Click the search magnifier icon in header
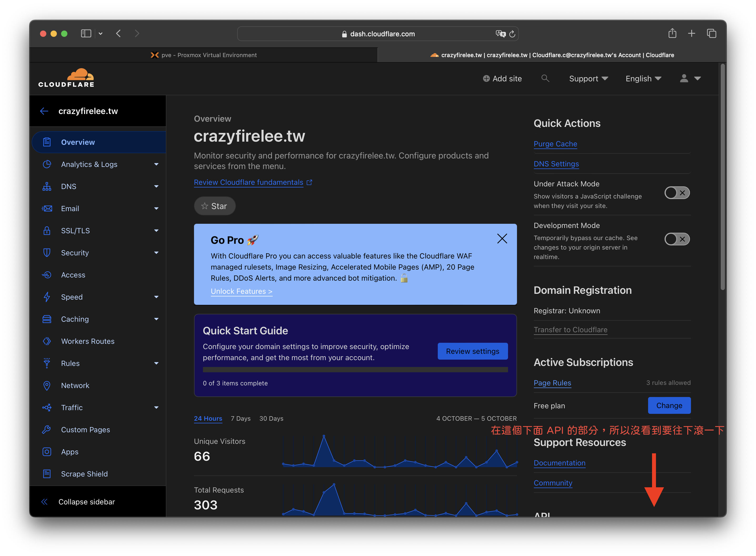Viewport: 756px width, 556px height. click(x=545, y=78)
